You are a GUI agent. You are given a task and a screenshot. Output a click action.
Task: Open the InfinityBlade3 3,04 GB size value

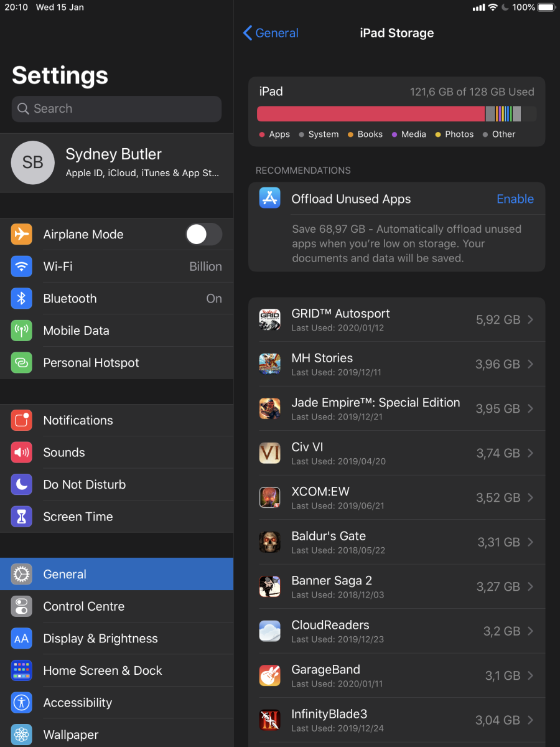pyautogui.click(x=498, y=720)
